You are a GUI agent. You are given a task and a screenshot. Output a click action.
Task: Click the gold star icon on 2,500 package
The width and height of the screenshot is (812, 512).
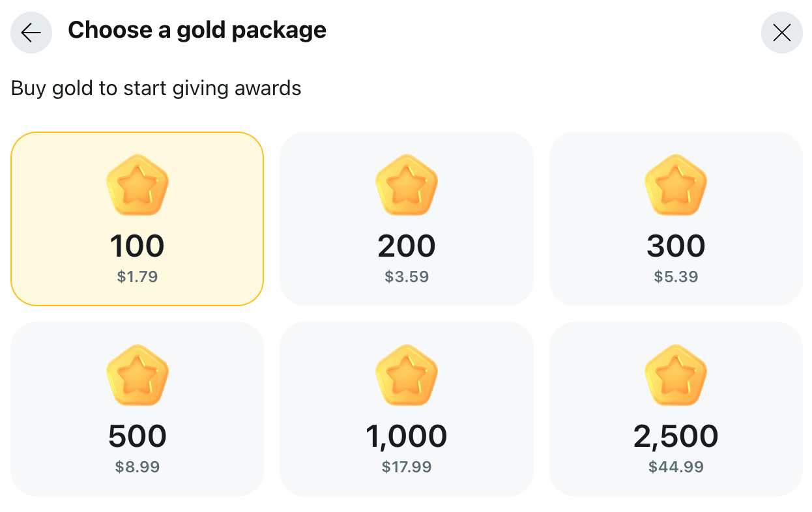pos(676,375)
